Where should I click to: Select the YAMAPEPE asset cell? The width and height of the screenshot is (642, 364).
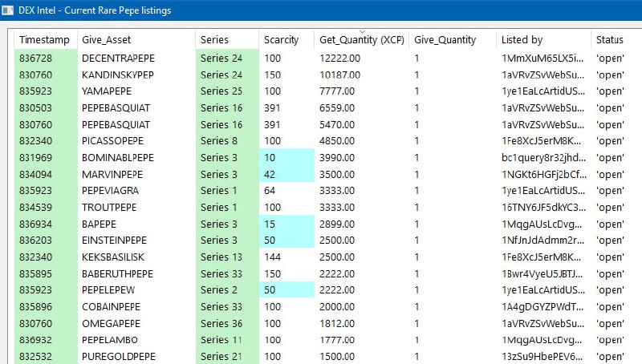click(x=136, y=91)
